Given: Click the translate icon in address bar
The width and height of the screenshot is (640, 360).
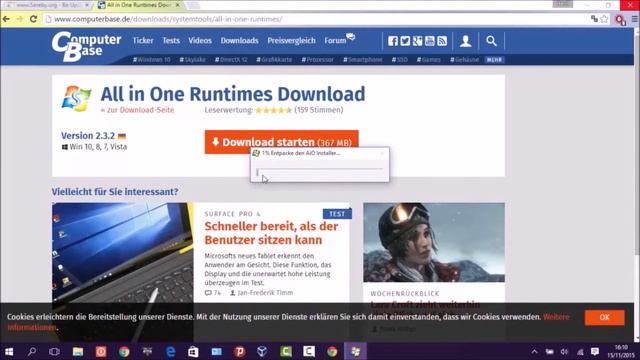Looking at the screenshot, I should coord(594,19).
